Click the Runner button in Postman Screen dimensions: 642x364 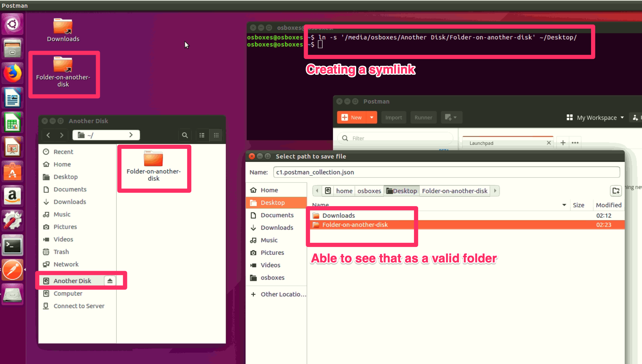[423, 117]
